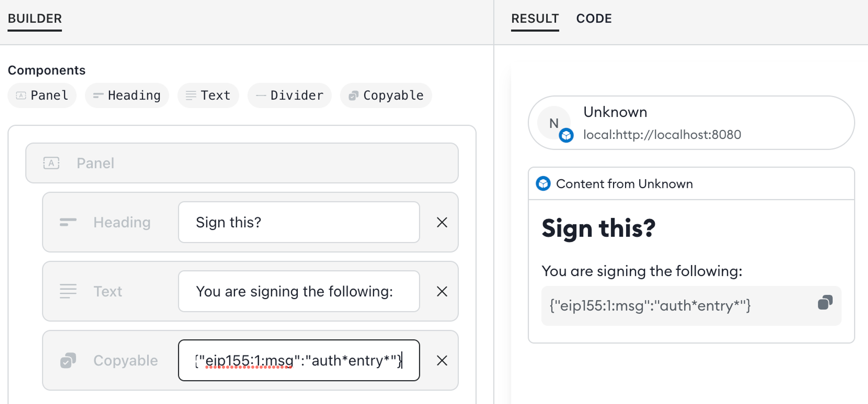Remove the Heading component row
The height and width of the screenshot is (404, 868).
point(442,222)
